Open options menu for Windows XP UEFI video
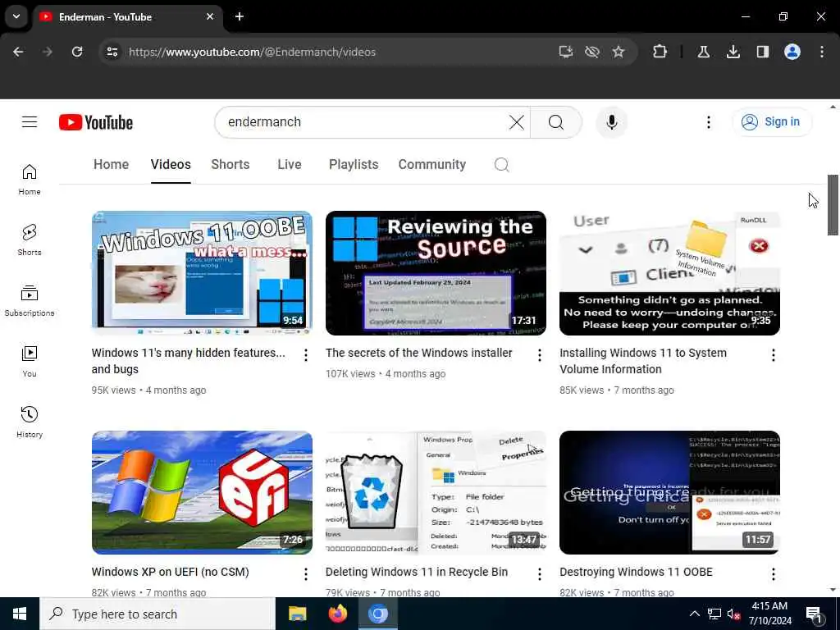Viewport: 840px width, 630px height. coord(305,574)
